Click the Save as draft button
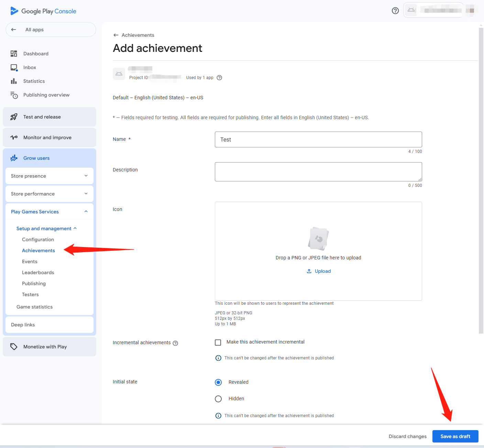484x448 pixels. 455,436
